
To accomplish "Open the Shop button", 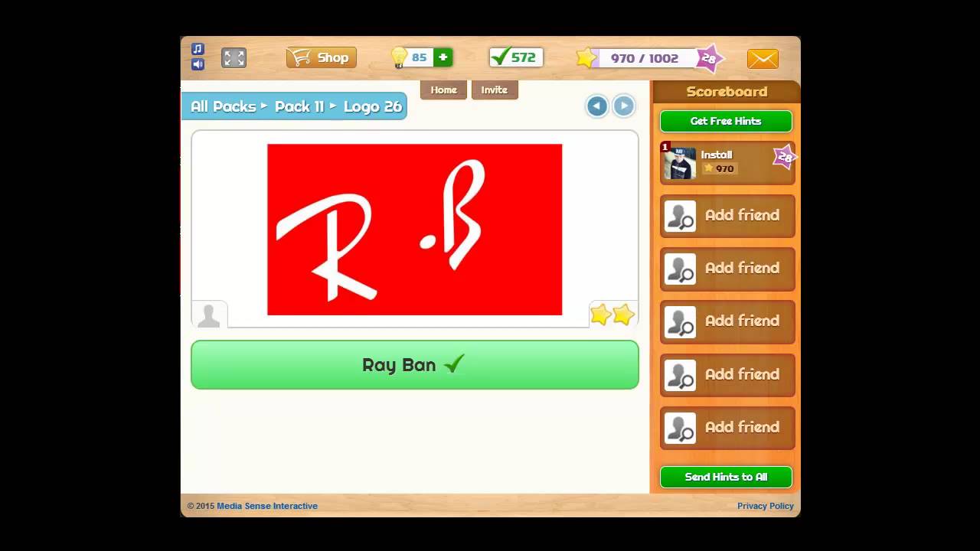I will point(322,57).
